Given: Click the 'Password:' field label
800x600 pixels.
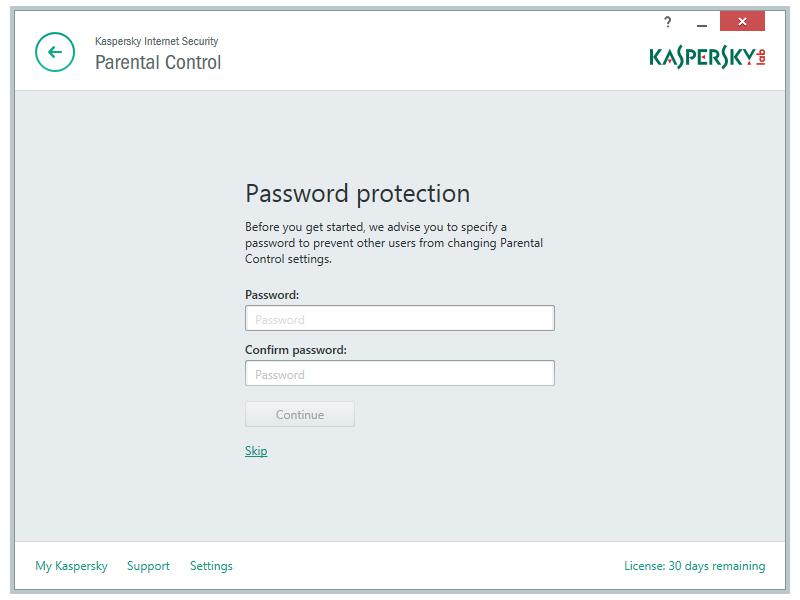Looking at the screenshot, I should 272,295.
